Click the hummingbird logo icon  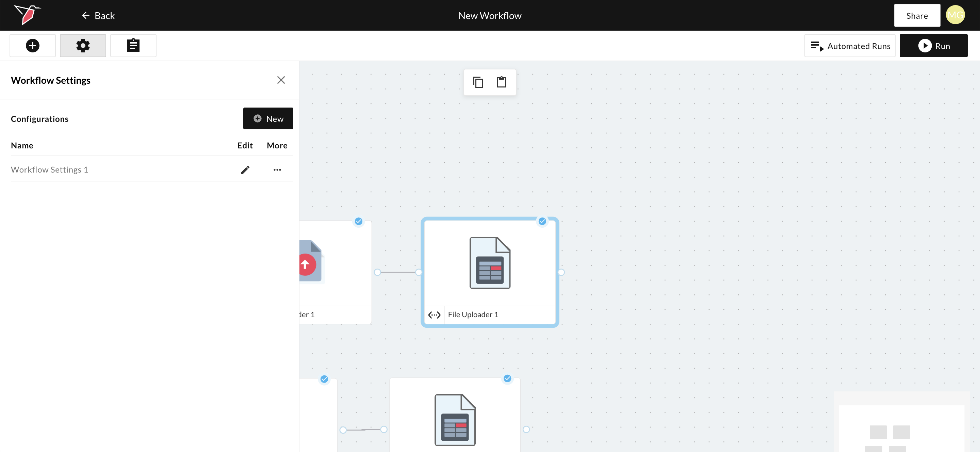pos(27,14)
